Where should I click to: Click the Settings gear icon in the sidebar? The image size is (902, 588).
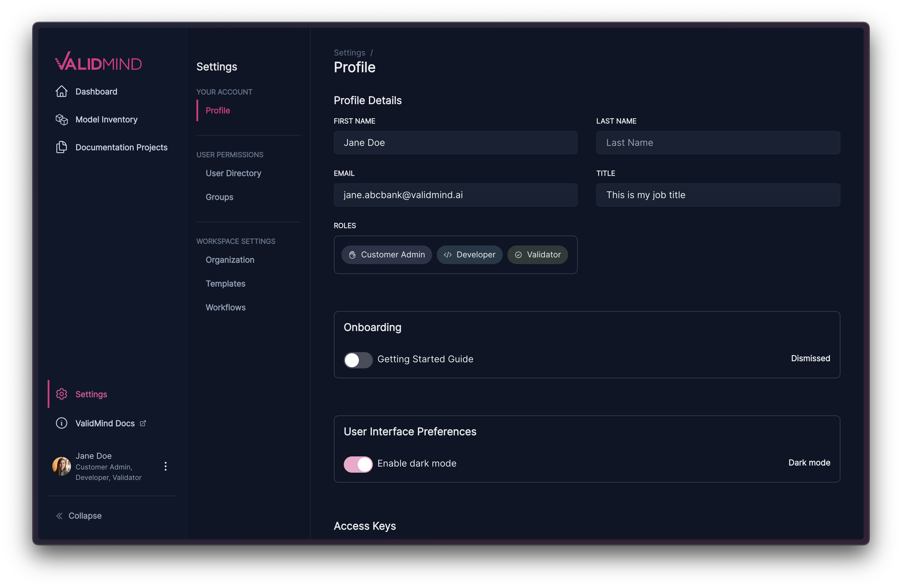tap(61, 394)
